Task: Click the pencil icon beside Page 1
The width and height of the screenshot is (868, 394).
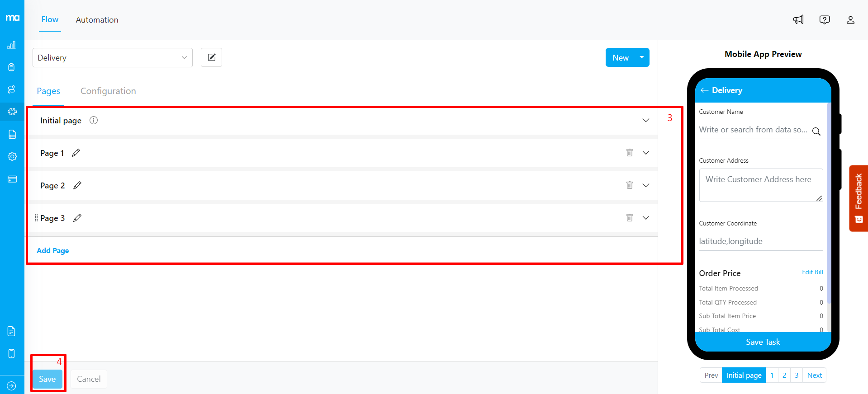Action: 76,153
